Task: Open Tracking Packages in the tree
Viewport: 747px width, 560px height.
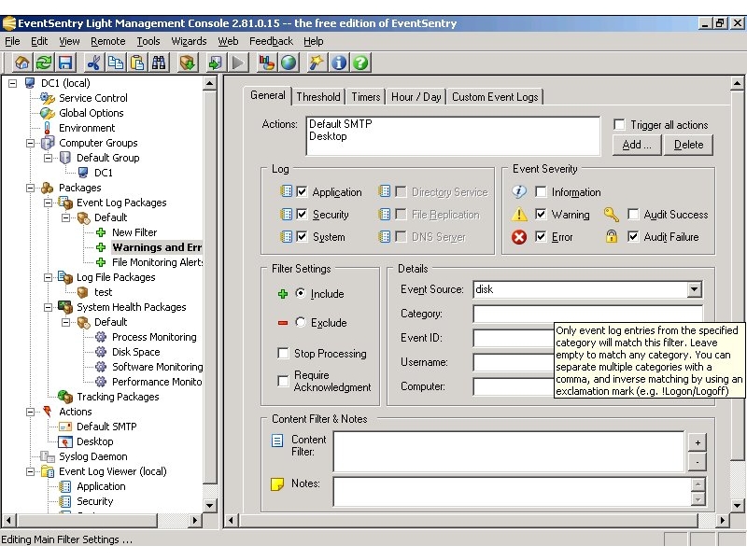Action: click(x=118, y=397)
